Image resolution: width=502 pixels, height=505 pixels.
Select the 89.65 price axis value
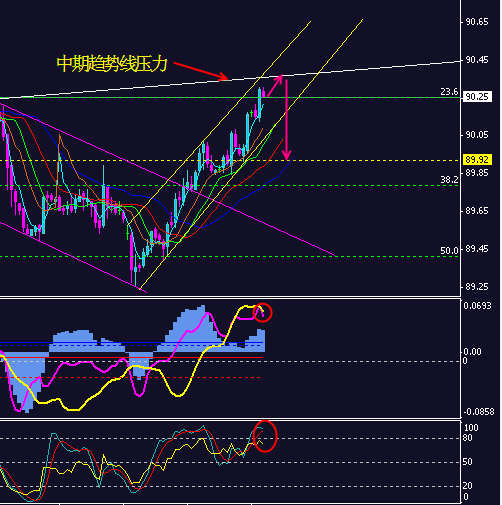[477, 211]
